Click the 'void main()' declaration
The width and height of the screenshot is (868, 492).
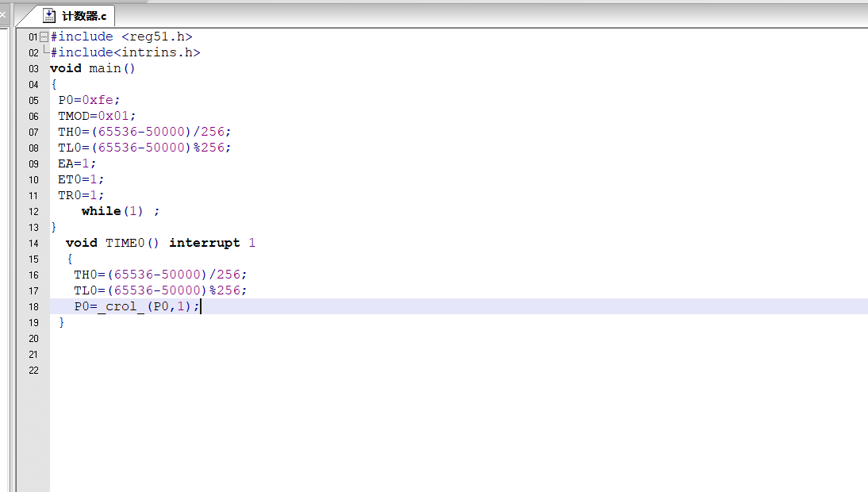click(93, 68)
